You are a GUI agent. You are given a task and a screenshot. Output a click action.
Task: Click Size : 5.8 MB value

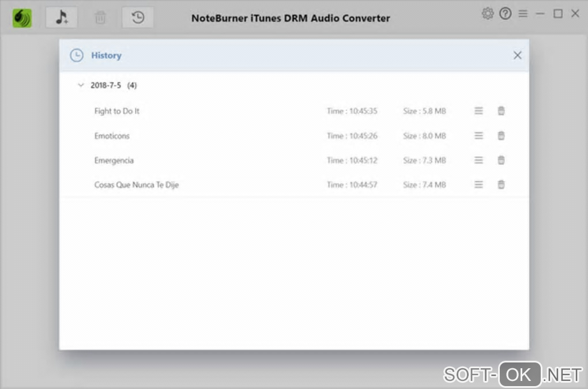pos(424,111)
